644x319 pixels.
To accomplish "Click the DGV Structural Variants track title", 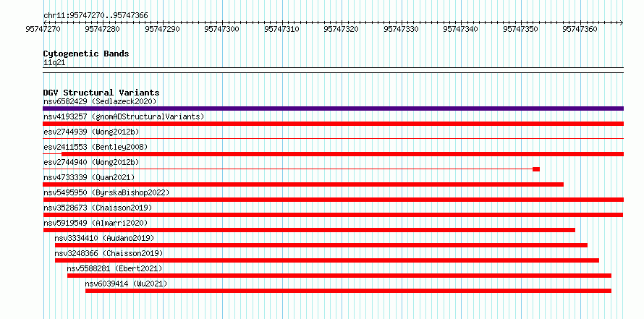I will (x=101, y=93).
